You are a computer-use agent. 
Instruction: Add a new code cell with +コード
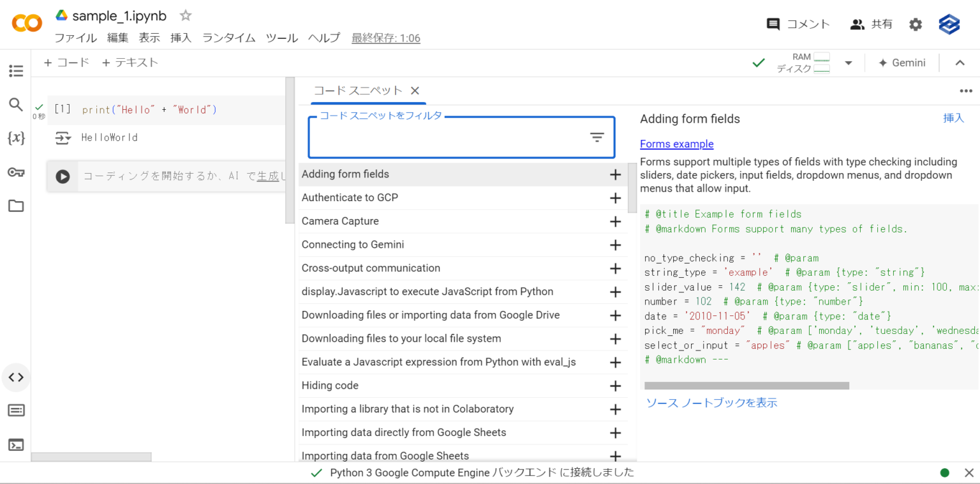[65, 62]
